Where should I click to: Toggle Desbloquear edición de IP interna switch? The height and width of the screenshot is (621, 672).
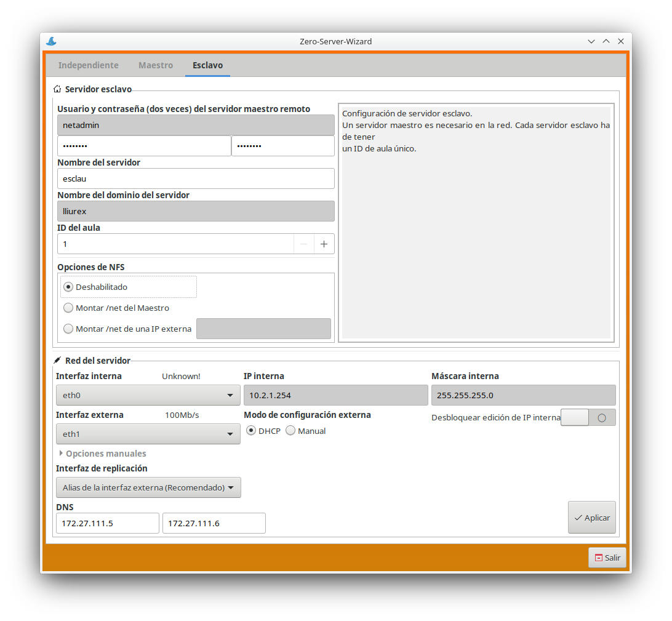[588, 417]
